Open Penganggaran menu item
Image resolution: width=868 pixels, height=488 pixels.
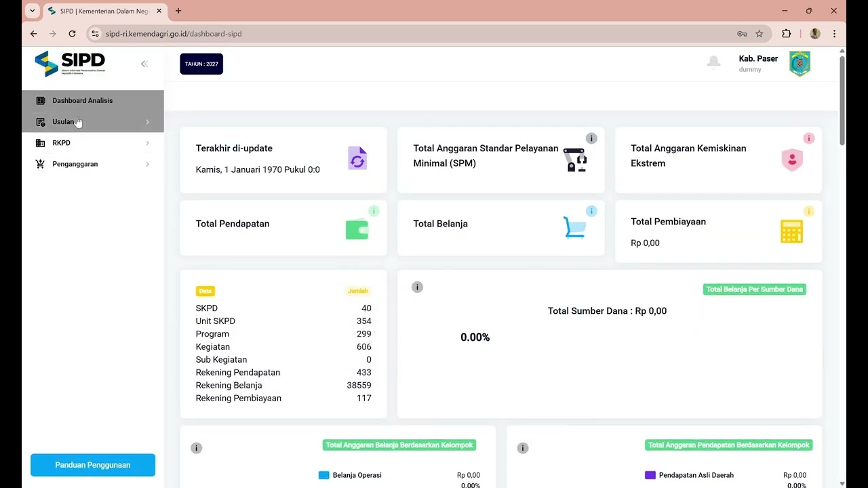click(93, 164)
